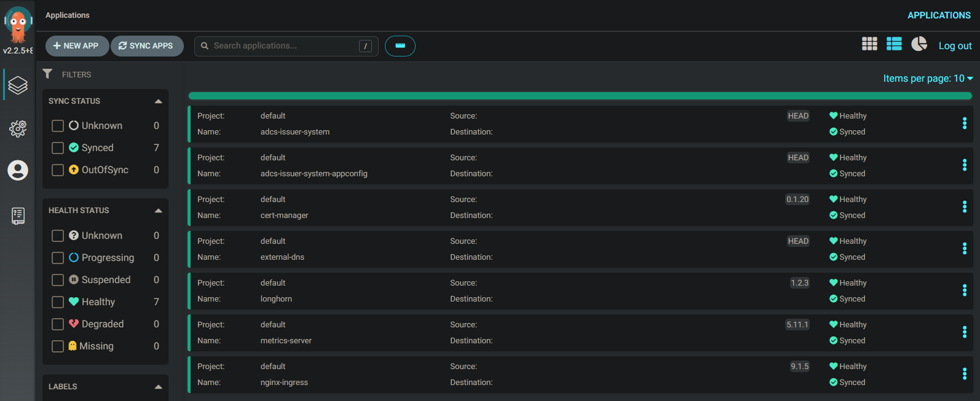Click the New App button
This screenshot has height=401, width=980.
pyautogui.click(x=76, y=46)
